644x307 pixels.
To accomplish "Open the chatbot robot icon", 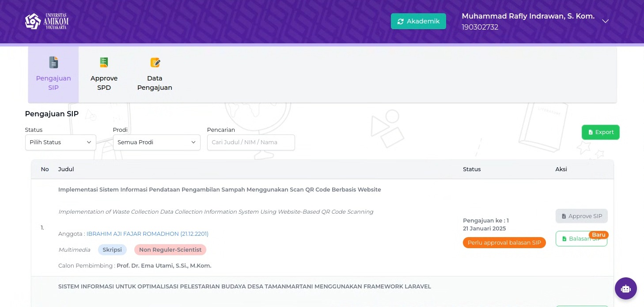I will (x=625, y=288).
